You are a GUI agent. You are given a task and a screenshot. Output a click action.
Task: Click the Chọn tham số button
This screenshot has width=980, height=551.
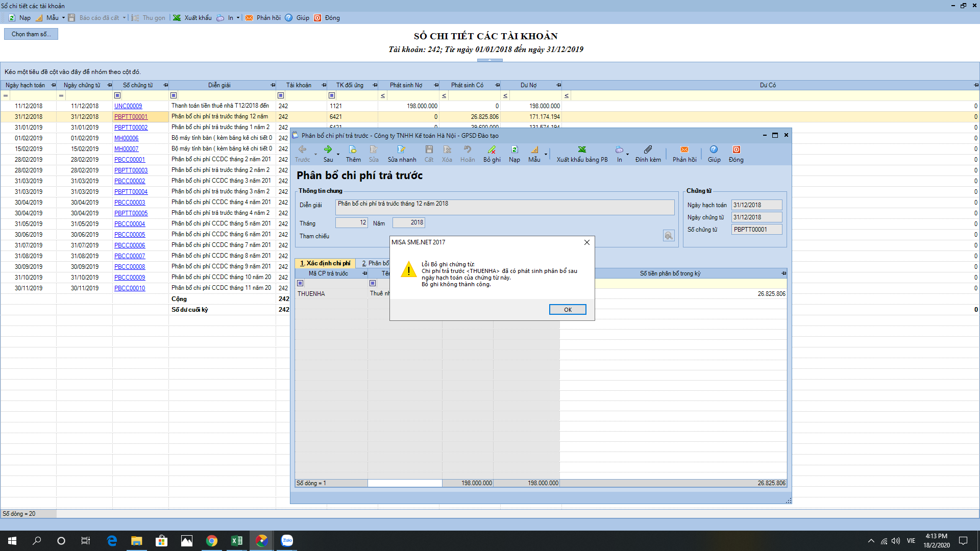[x=31, y=34]
